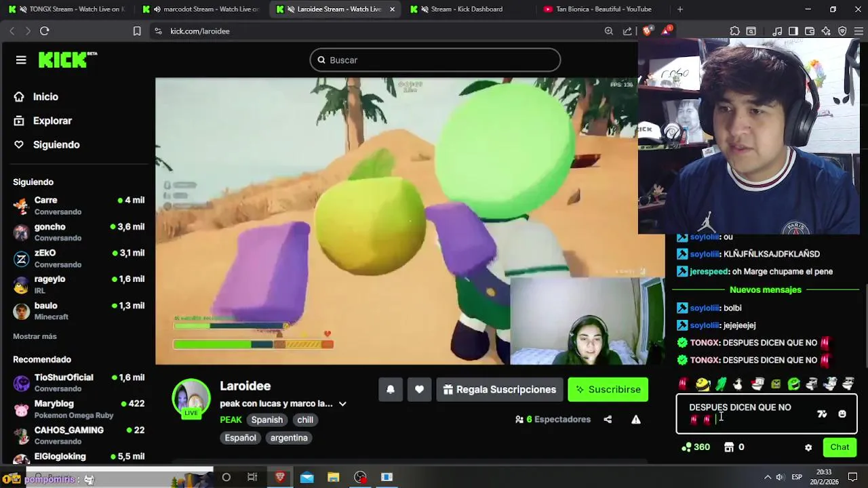Switch to Tan Bionica YouTube tab
Screen dimensions: 868x488
pyautogui.click(x=602, y=9)
